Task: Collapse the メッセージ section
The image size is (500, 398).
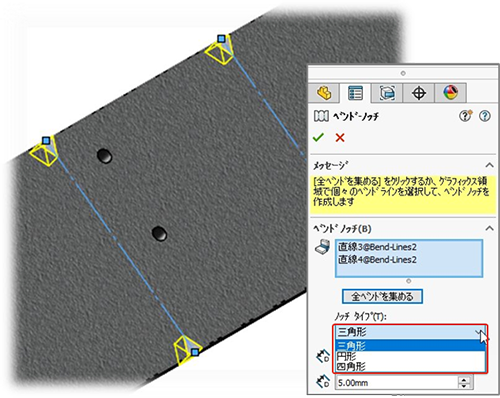Action: coord(489,165)
